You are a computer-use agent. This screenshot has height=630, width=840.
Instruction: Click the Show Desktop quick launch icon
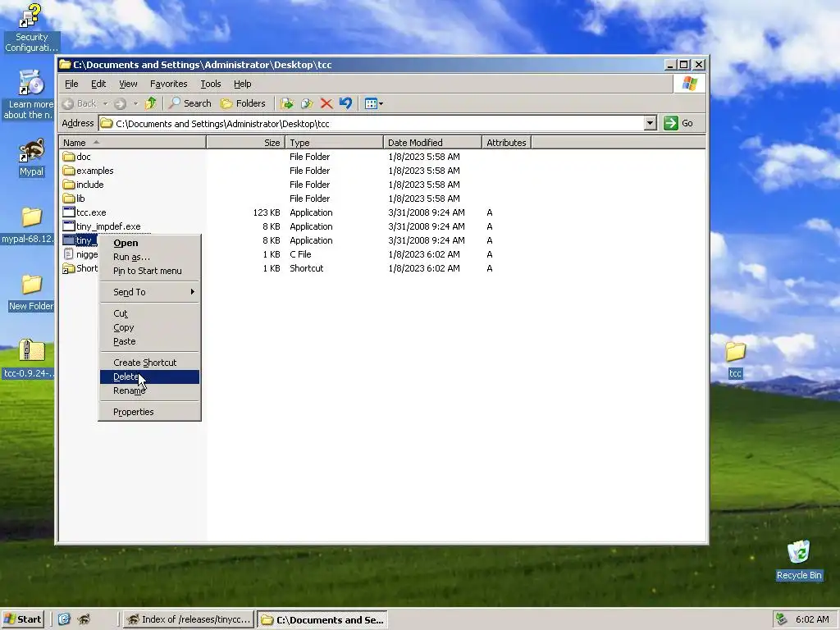click(x=64, y=619)
